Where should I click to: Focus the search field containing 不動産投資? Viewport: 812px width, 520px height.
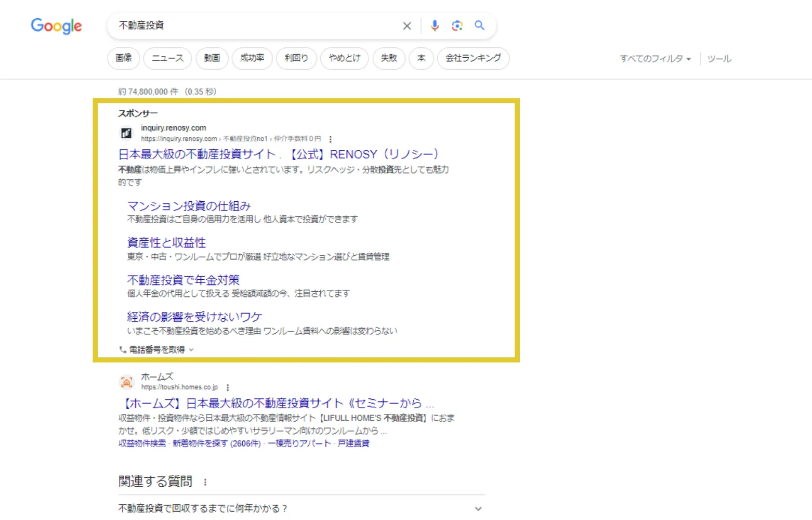[x=257, y=25]
